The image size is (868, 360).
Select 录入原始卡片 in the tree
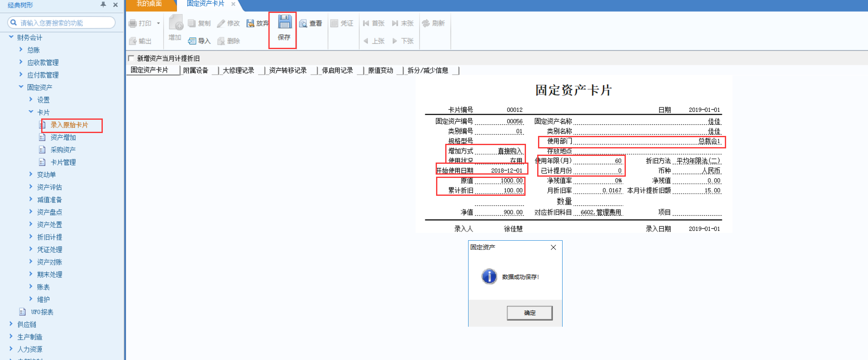pyautogui.click(x=69, y=125)
